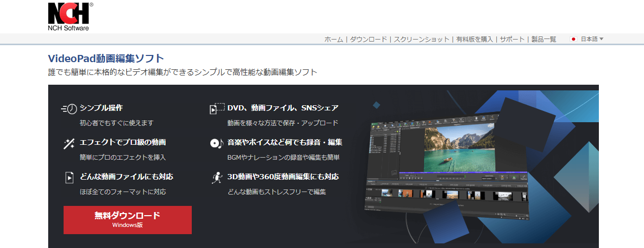This screenshot has height=248, width=644.
Task: Click the DVD export icon
Action: [217, 108]
